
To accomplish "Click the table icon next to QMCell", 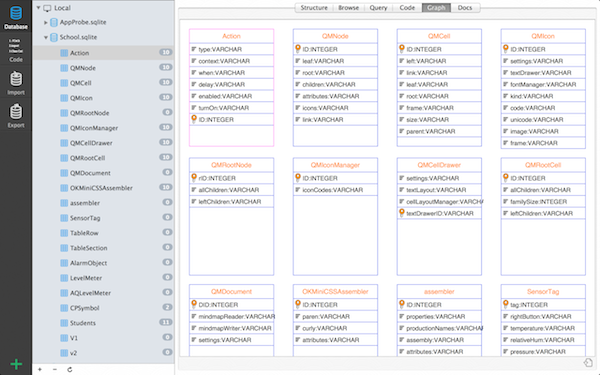I will click(x=64, y=83).
